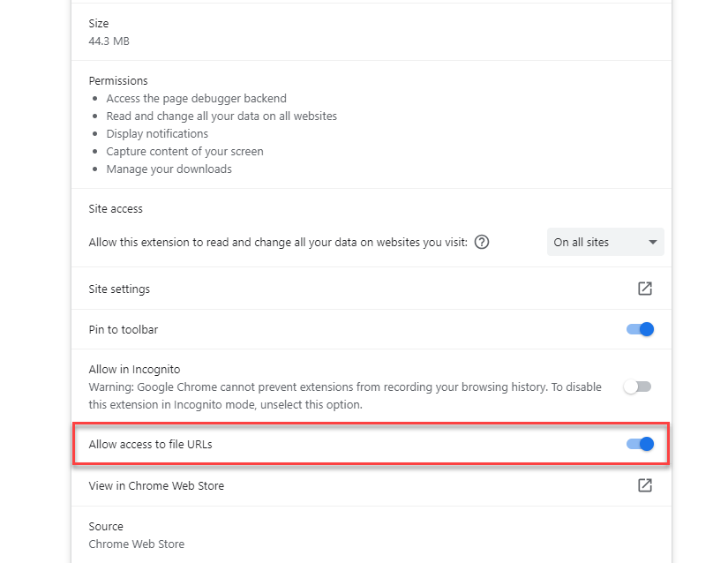
Task: Click the "Allow in Incognito" heading
Action: tap(134, 370)
